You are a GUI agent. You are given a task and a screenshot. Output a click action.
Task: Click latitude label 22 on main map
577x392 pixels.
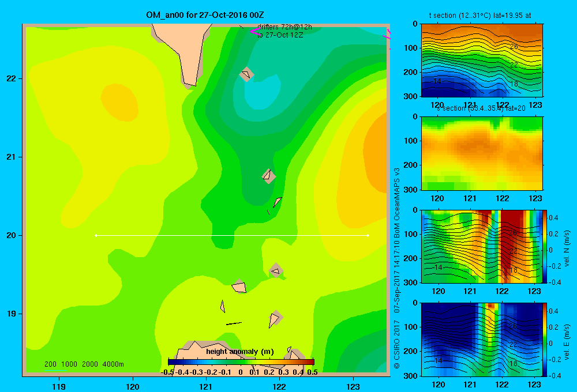[12, 79]
